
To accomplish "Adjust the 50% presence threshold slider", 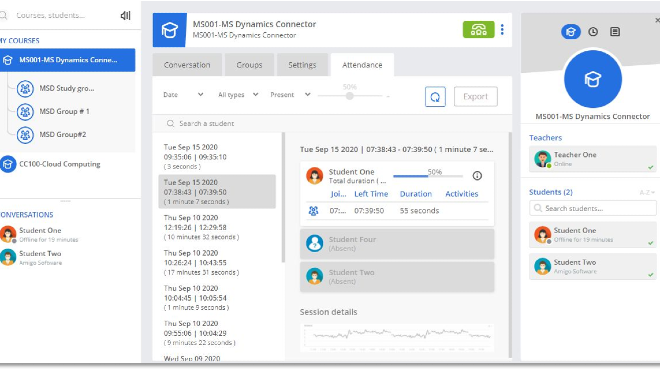I will tap(349, 96).
